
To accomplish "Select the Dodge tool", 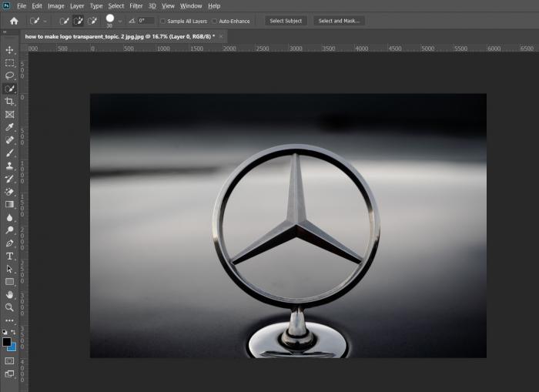I will (x=9, y=230).
